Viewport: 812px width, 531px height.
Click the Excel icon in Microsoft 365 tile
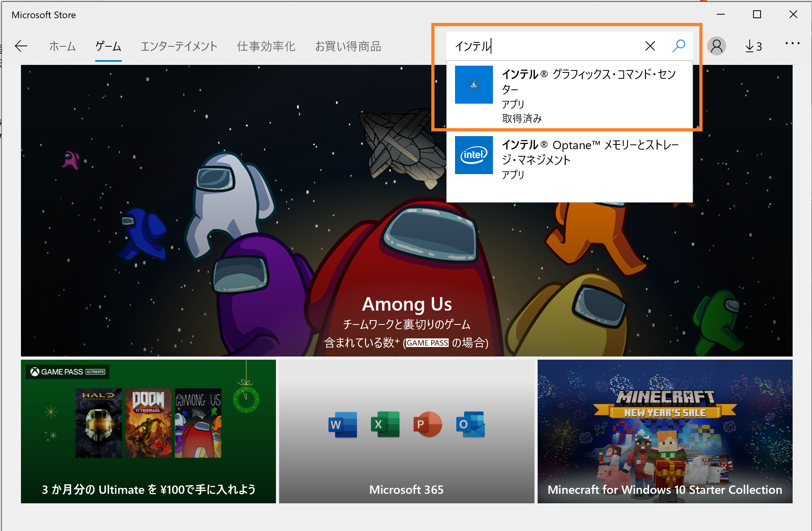tap(385, 425)
